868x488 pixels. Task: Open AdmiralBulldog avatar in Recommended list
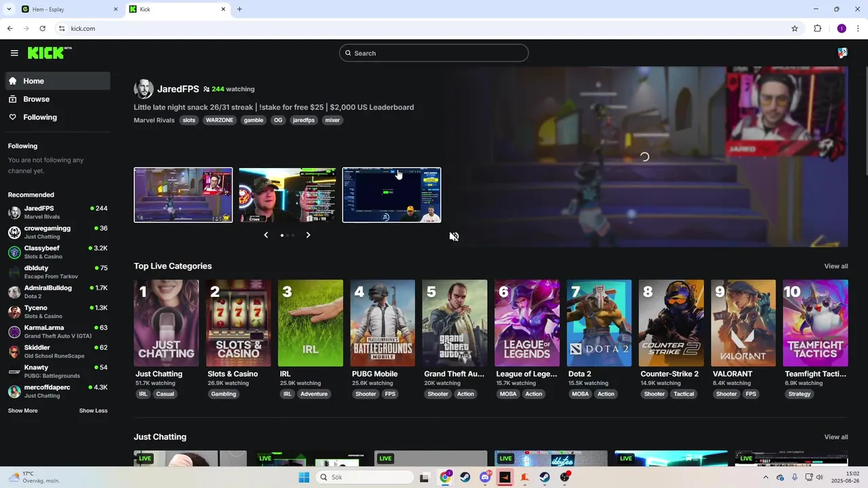coord(14,292)
